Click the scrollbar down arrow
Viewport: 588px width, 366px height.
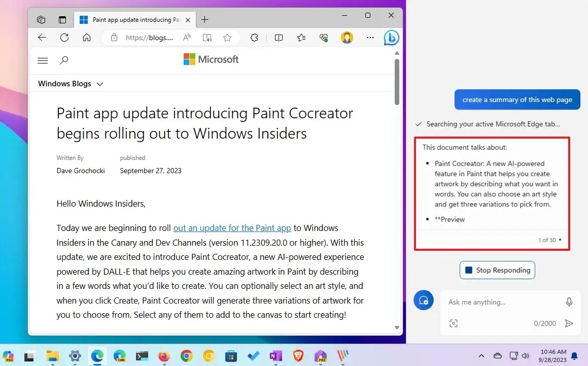(x=397, y=328)
